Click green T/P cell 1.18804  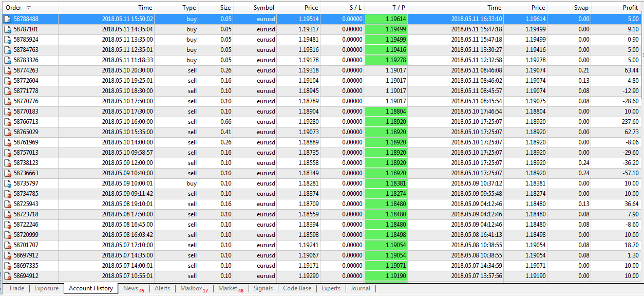coord(386,112)
